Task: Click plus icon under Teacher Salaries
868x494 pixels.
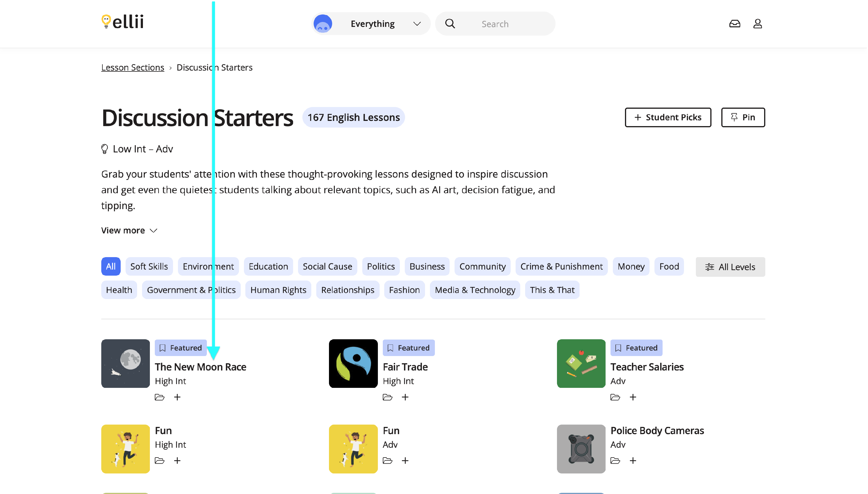Action: (x=633, y=397)
